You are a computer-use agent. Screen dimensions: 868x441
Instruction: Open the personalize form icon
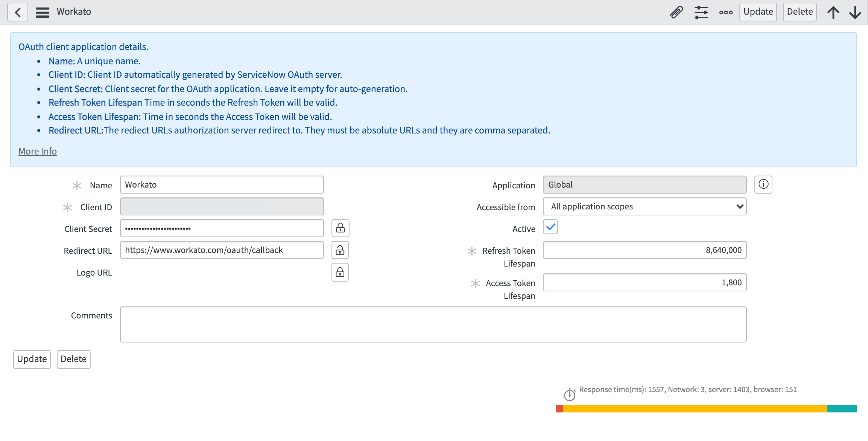(x=701, y=12)
